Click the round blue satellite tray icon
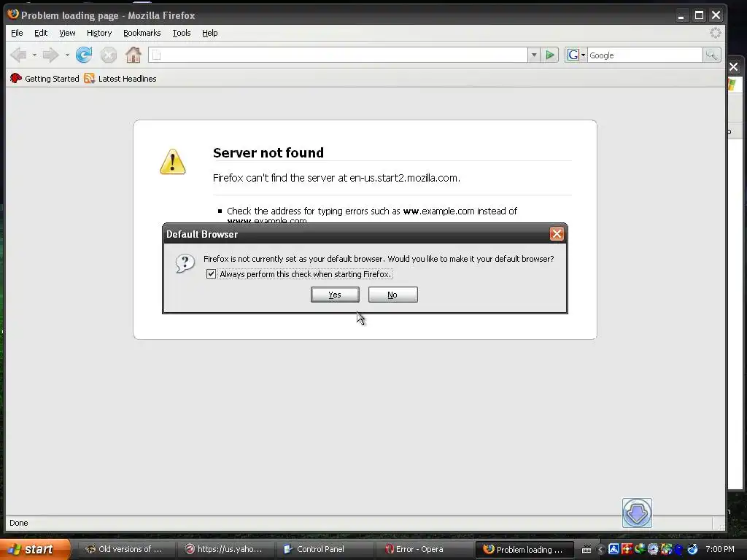 point(693,549)
